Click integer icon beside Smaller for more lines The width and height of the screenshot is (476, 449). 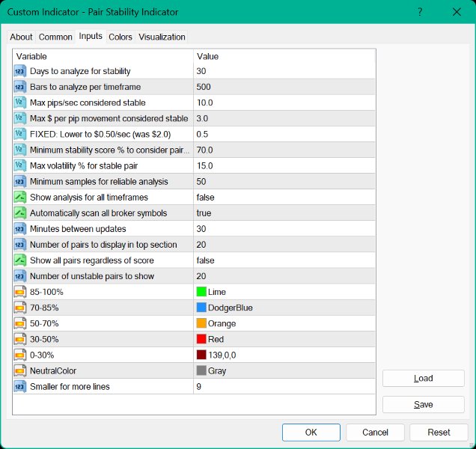[x=19, y=387]
